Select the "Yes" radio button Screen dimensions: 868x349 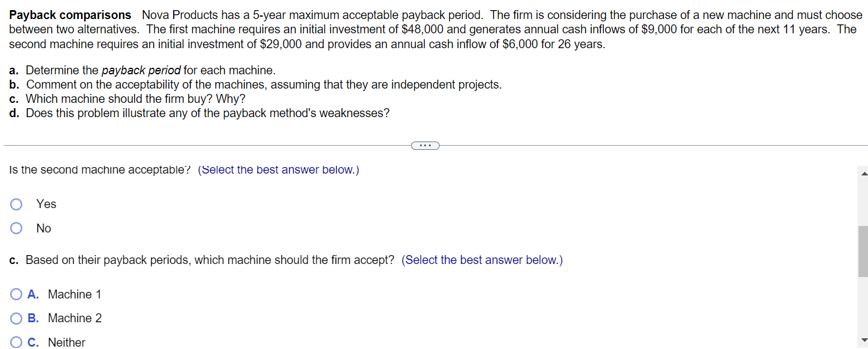[x=16, y=204]
